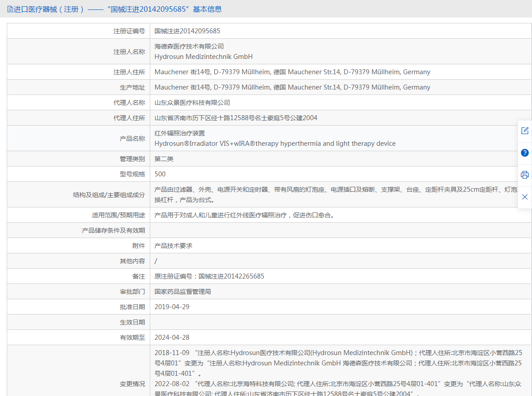Click the page title 进口医疗器械（注册）
This screenshot has height=396, width=532.
coord(49,9)
